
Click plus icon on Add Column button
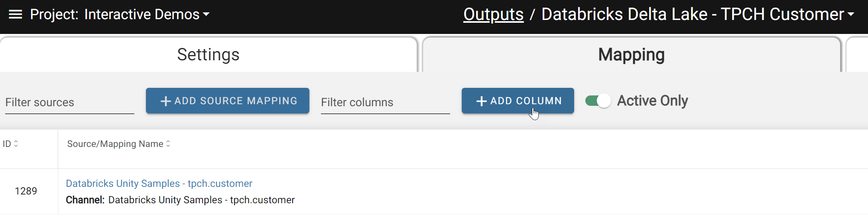pyautogui.click(x=481, y=101)
